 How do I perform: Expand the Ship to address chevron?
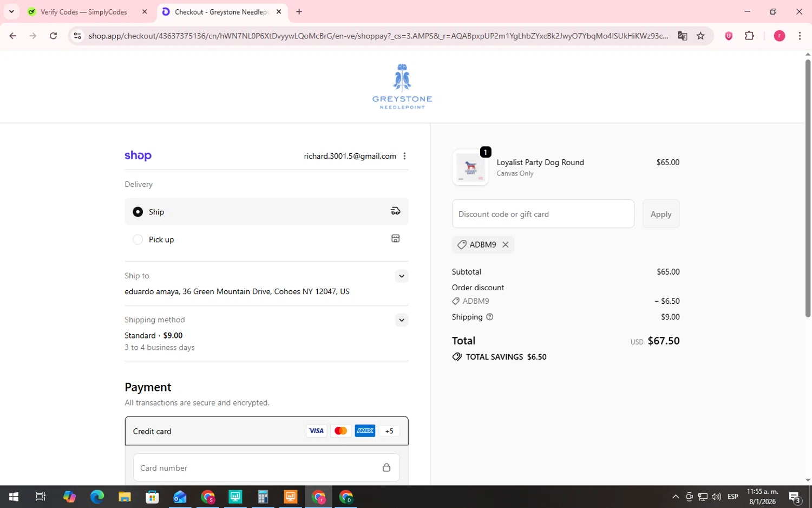tap(401, 276)
